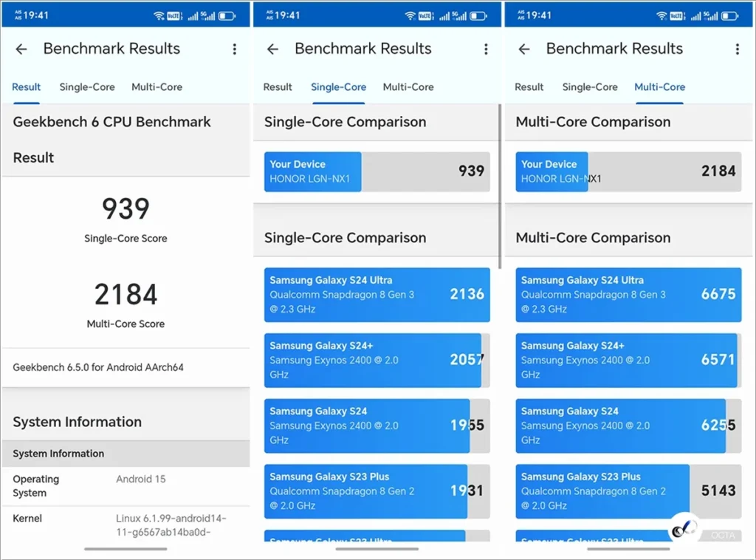The width and height of the screenshot is (756, 560).
Task: Tap Galaxy S24 Ultra entry scoring 2136
Action: tap(377, 295)
